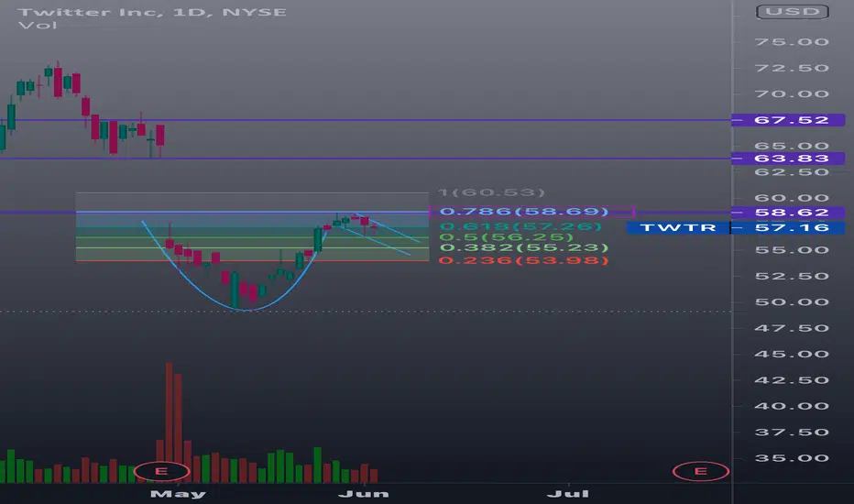Click the TWTR ticker price label
Image resolution: width=854 pixels, height=504 pixels.
[678, 228]
